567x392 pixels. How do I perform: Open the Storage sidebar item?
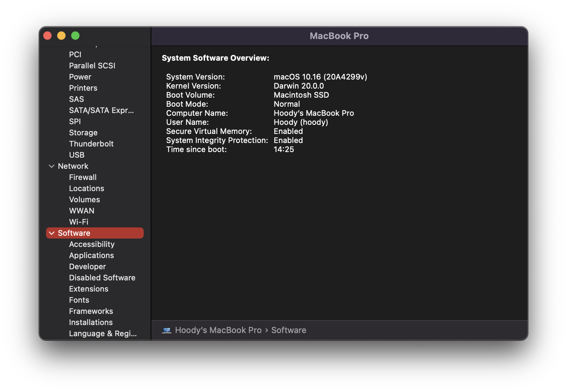pyautogui.click(x=83, y=133)
